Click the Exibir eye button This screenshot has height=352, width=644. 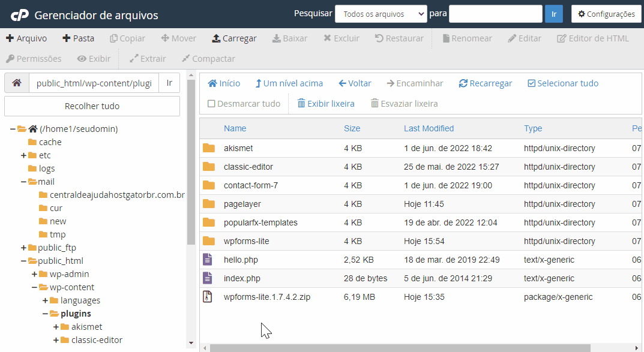pyautogui.click(x=94, y=59)
